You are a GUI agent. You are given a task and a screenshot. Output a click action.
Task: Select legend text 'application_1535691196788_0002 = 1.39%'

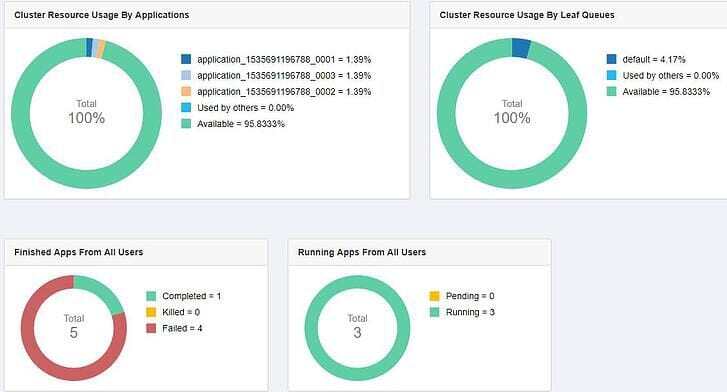[x=284, y=91]
